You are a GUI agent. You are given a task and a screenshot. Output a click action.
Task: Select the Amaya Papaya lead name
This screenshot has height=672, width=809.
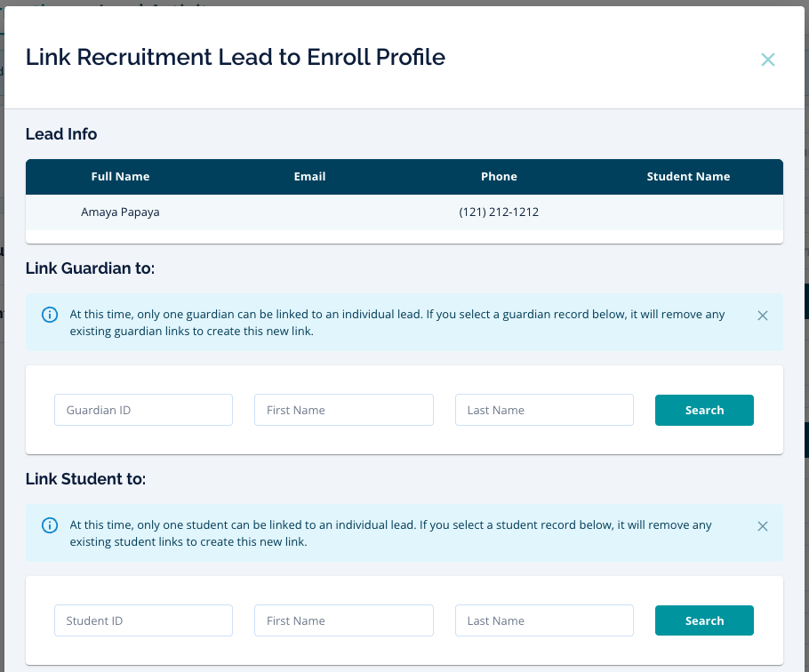coord(120,212)
